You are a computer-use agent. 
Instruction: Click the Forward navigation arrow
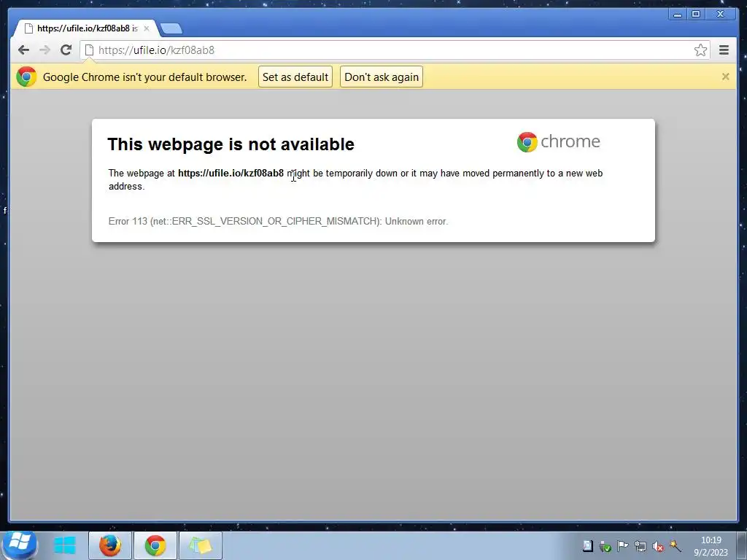[x=44, y=50]
